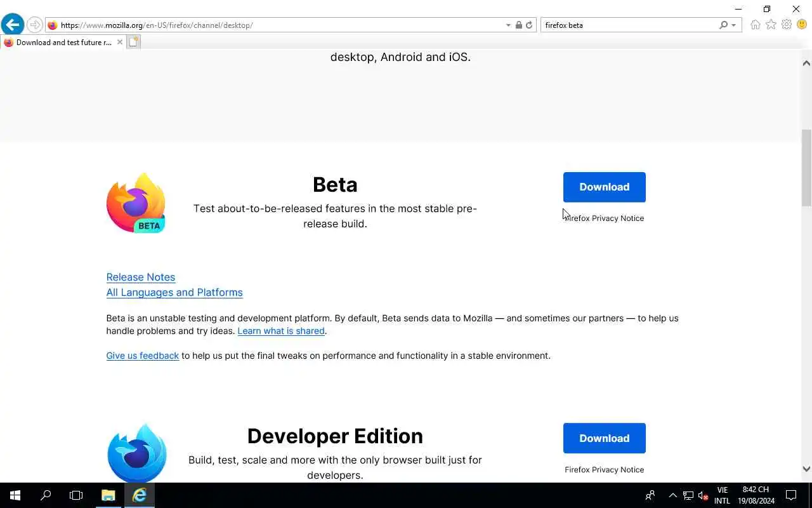The image size is (812, 508).
Task: Go back with the browser back arrow
Action: click(12, 25)
